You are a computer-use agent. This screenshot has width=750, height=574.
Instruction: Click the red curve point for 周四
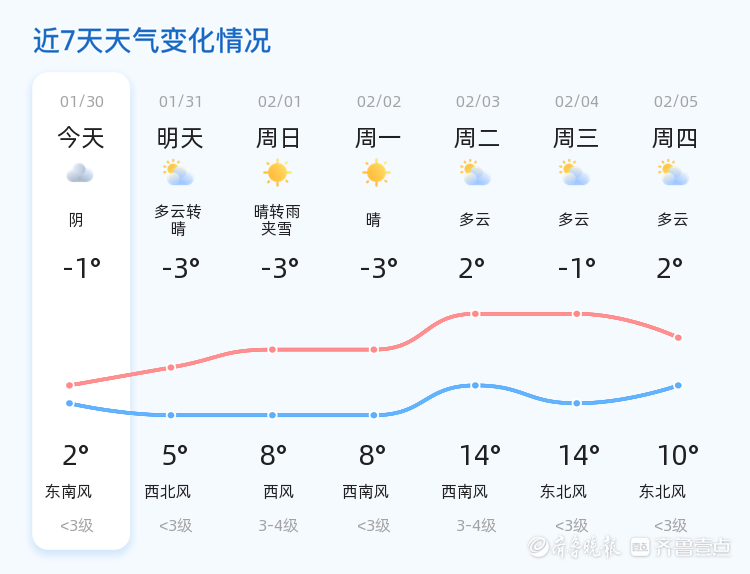coord(678,338)
